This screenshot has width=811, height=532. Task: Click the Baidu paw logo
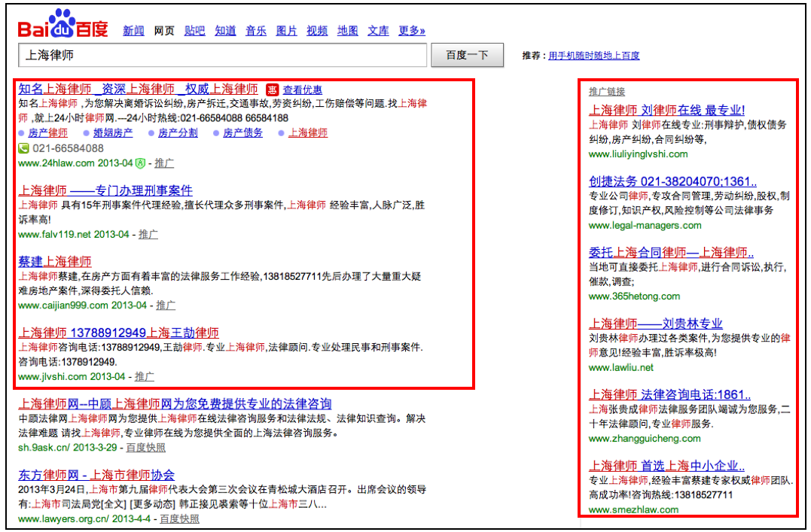(x=63, y=24)
